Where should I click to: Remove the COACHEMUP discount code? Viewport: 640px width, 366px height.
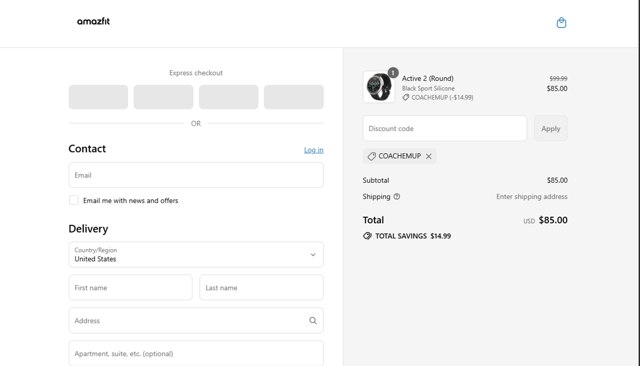pyautogui.click(x=429, y=156)
